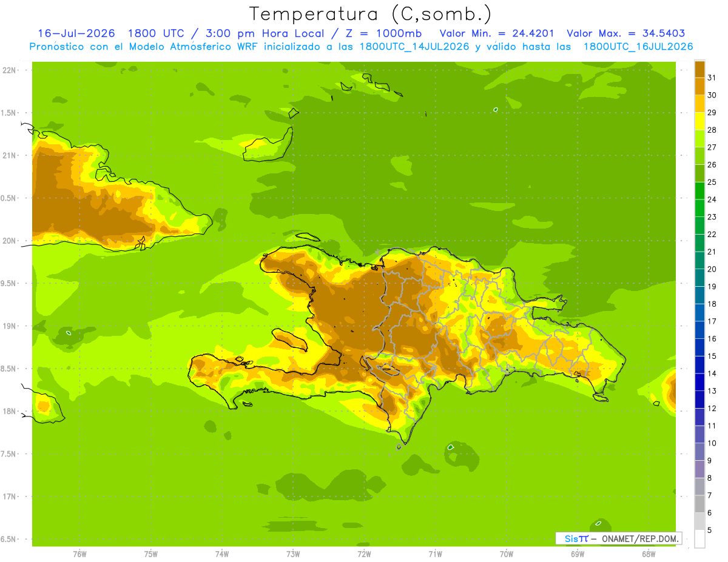Image resolution: width=728 pixels, height=562 pixels.
Task: Select the gray legend band between 6 and 7
Action: tap(699, 504)
